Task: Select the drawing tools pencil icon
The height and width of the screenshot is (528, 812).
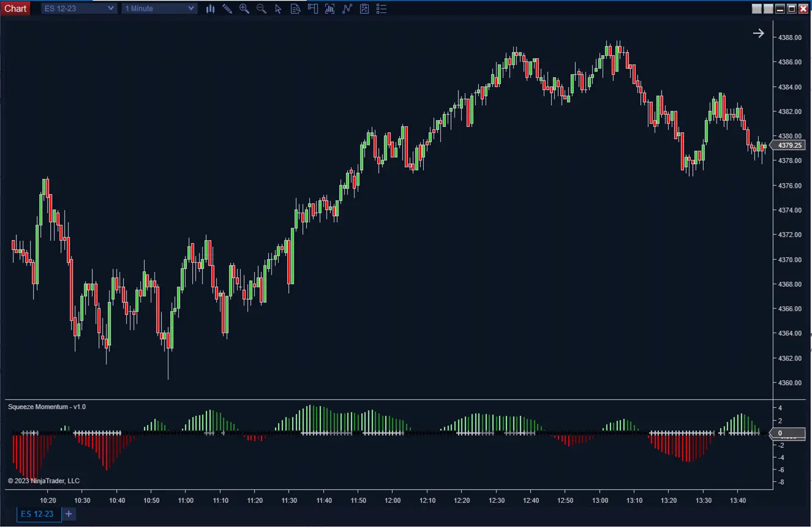Action: [227, 9]
